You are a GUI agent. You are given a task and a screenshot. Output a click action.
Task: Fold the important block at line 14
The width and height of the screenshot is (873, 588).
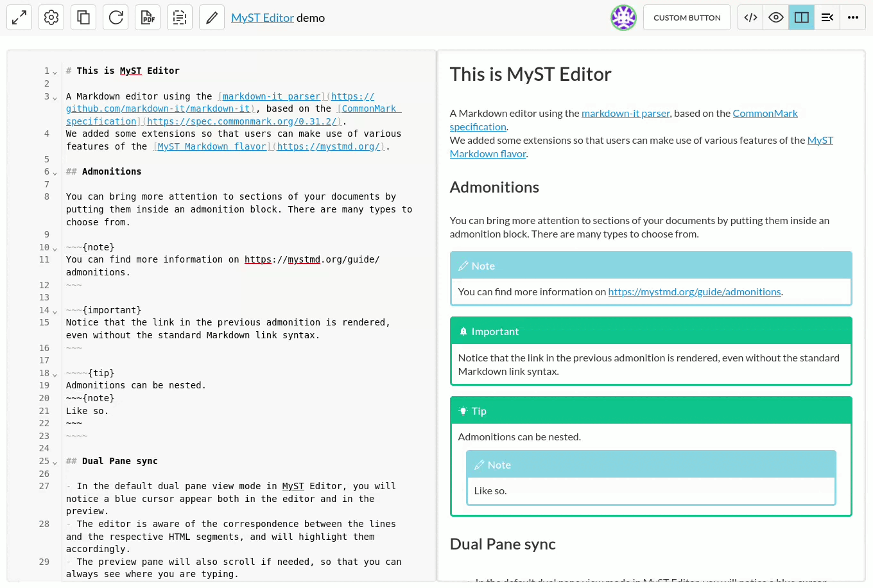pyautogui.click(x=55, y=312)
